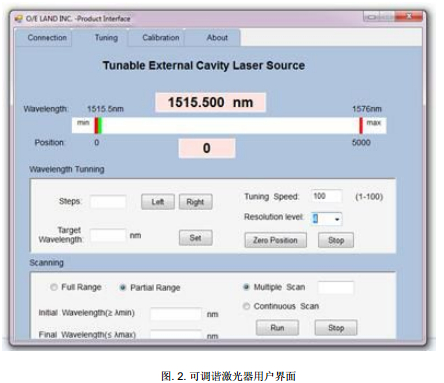Click Run to start scanning

click(277, 328)
